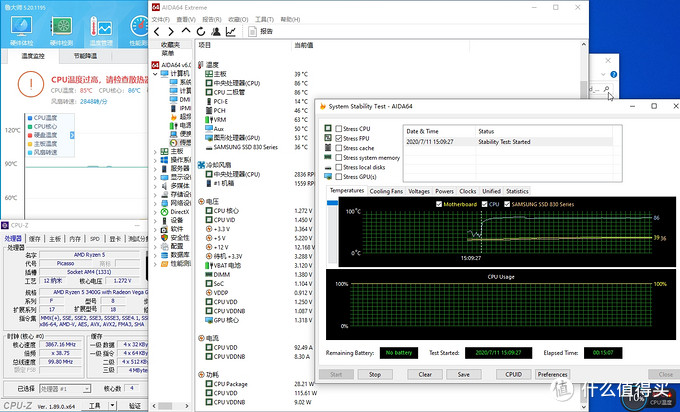This screenshot has width=680, height=412.
Task: Expand the 主板 node in AIDA64 tree
Action: coord(155,151)
